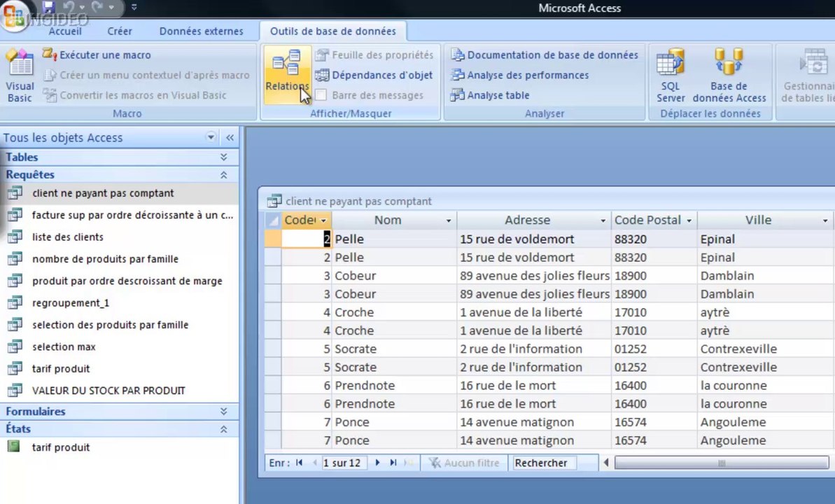Click VALEUR DU STOCK PAR PRODUIT icon
835x504 pixels.
[15, 390]
